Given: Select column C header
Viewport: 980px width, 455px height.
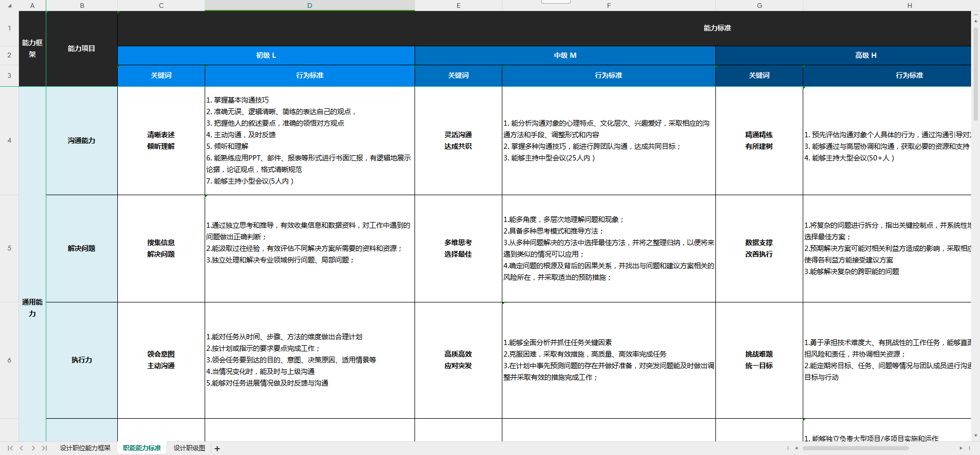Looking at the screenshot, I should [161, 5].
